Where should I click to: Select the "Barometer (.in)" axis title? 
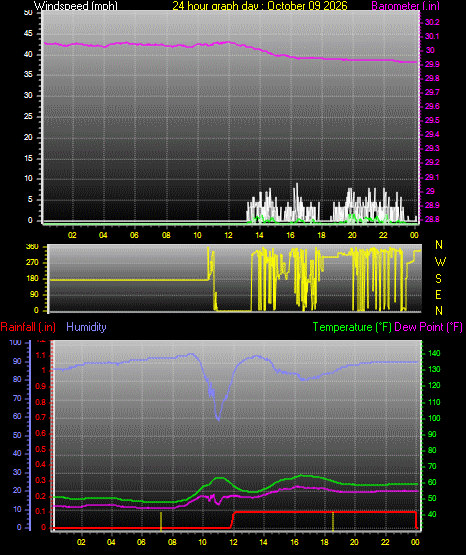tap(405, 5)
